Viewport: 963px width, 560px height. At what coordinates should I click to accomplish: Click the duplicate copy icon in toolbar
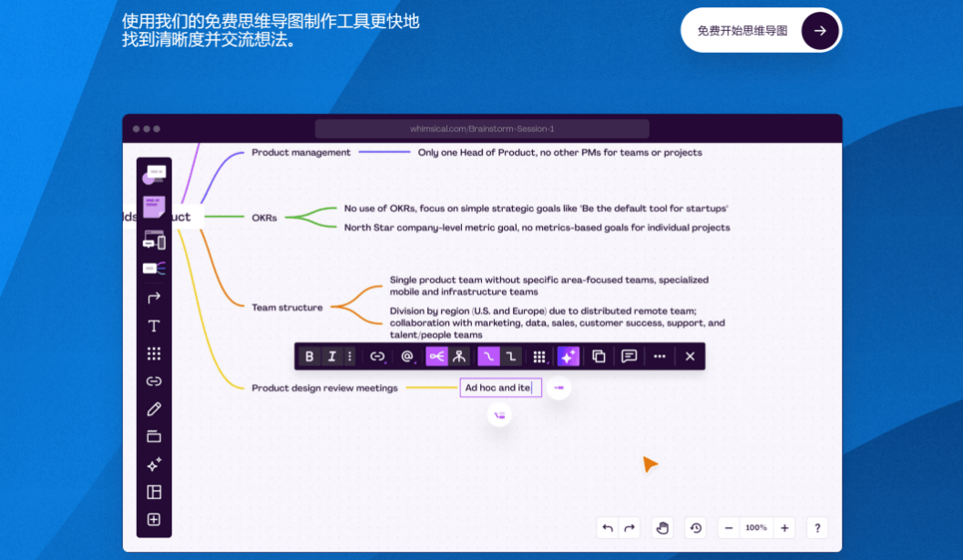(599, 357)
